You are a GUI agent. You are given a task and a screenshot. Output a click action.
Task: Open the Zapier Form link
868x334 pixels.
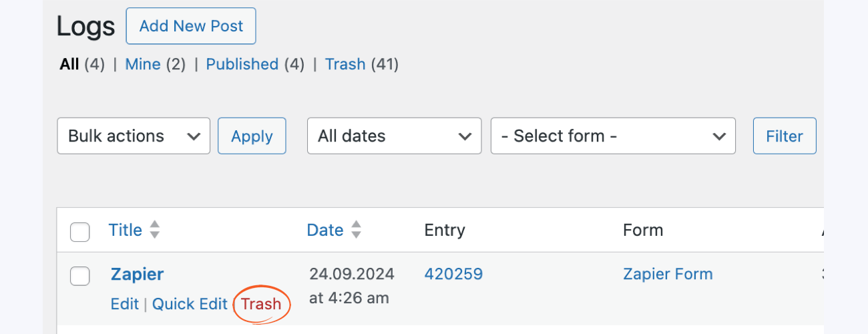(x=668, y=274)
